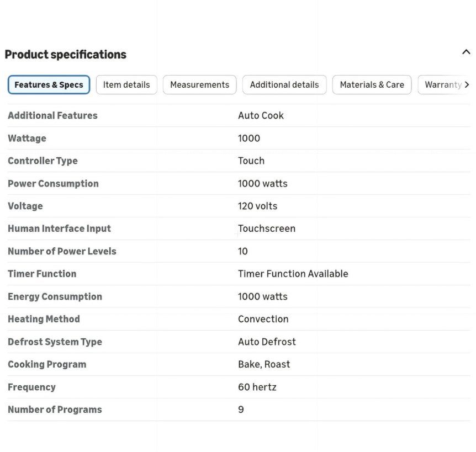The image size is (476, 452).
Task: Click the Wattage row label
Action: [27, 139]
